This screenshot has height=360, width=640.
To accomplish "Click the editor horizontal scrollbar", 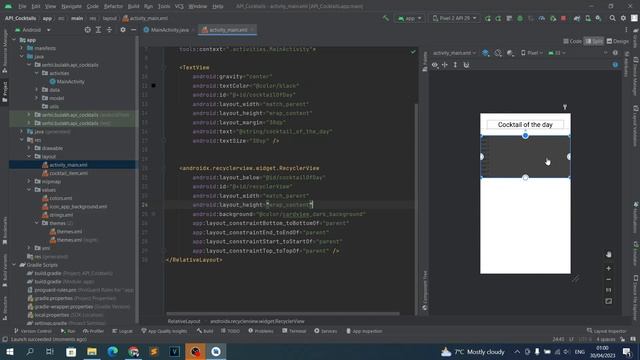I will [283, 313].
